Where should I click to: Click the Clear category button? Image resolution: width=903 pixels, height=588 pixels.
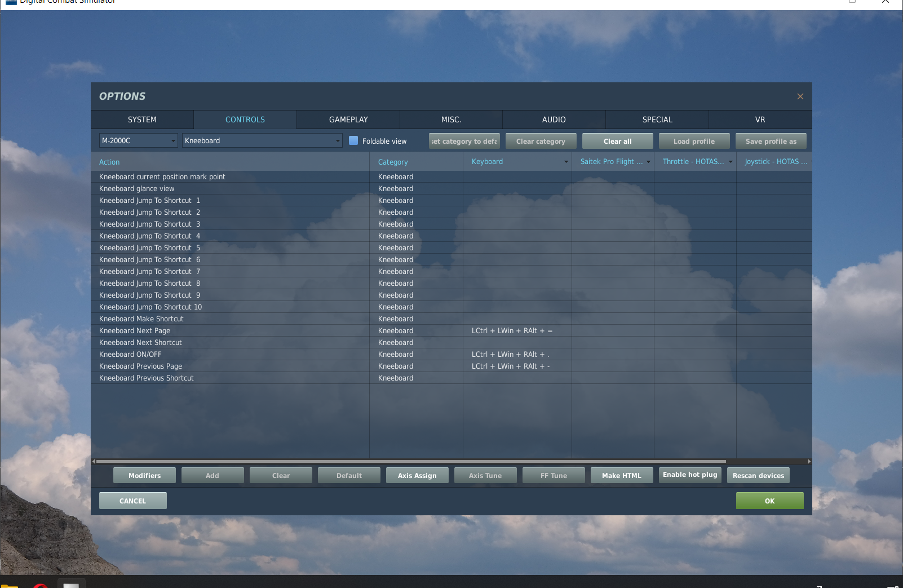coord(541,141)
